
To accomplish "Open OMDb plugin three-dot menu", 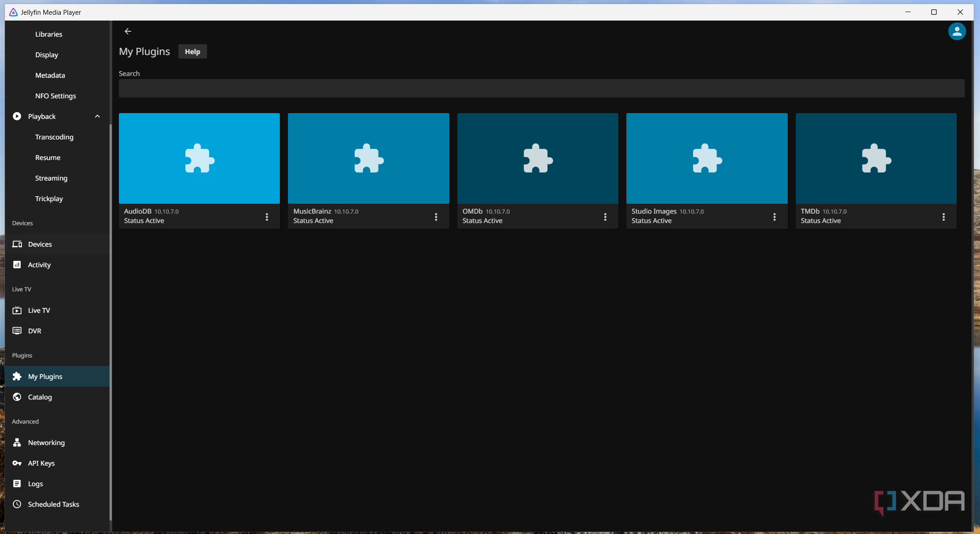I will click(x=605, y=217).
